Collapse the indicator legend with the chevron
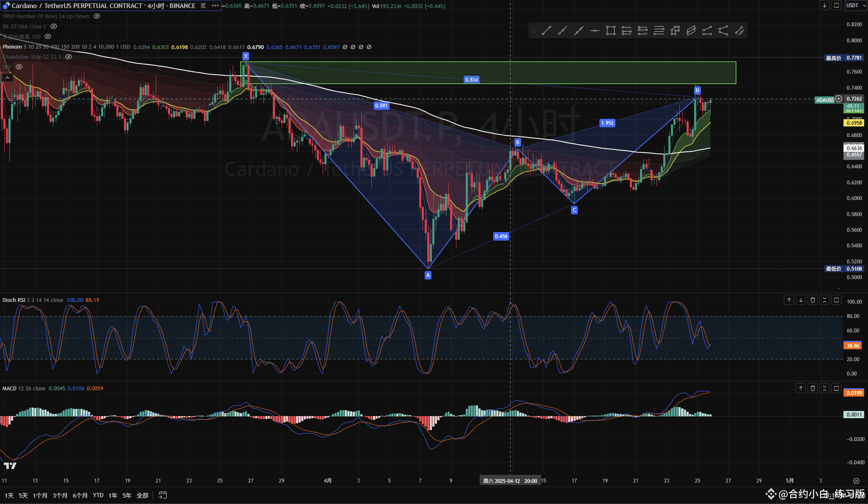 [7, 77]
